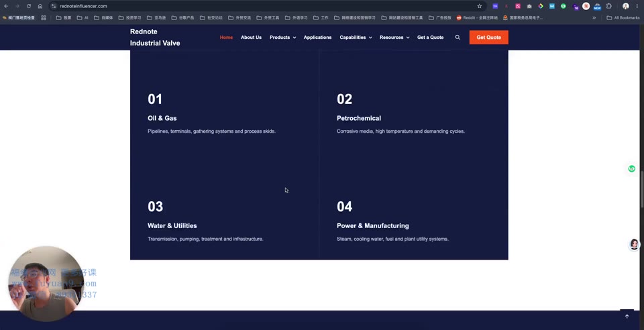This screenshot has width=644, height=330.
Task: Click the green round extension icon
Action: pyautogui.click(x=563, y=6)
